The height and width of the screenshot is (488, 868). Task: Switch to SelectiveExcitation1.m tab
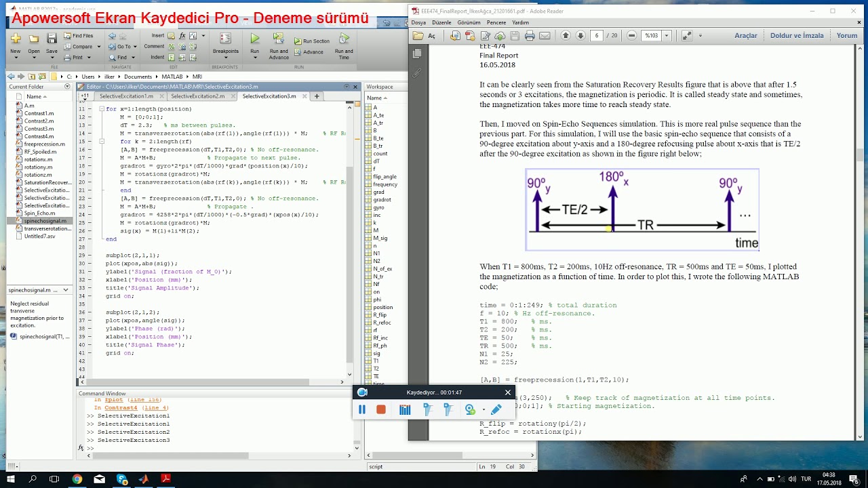(126, 96)
